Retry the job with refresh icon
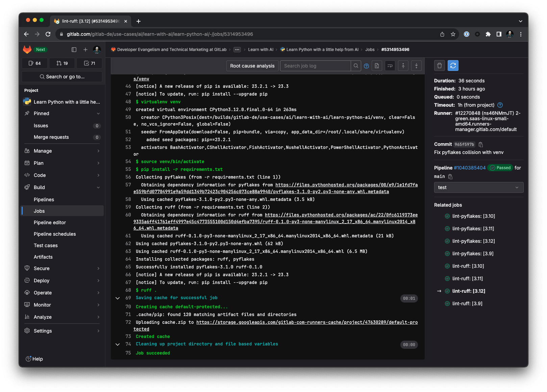The image size is (547, 392). pyautogui.click(x=453, y=66)
